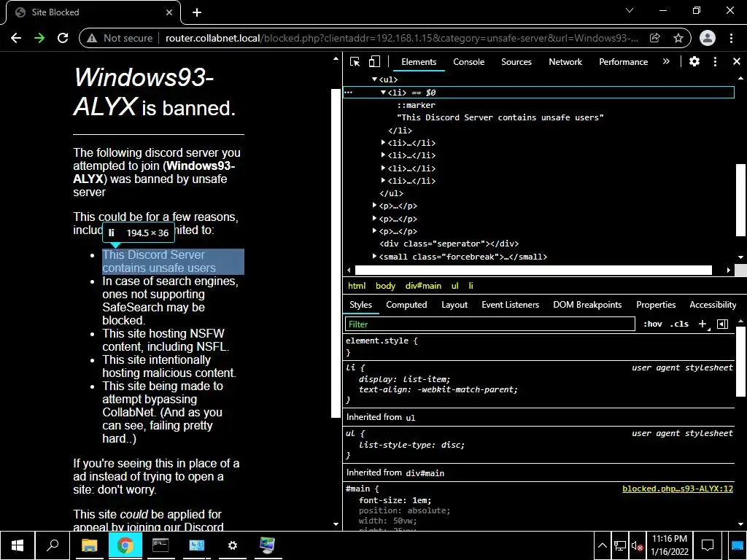Viewport: 747px width, 560px height.
Task: Show hidden system tray icons
Action: (x=602, y=545)
